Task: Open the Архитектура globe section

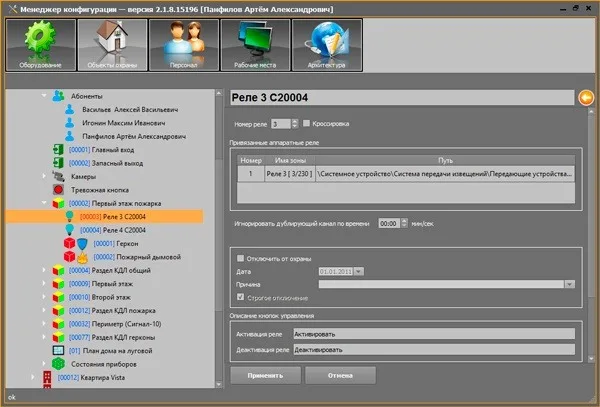Action: (x=326, y=45)
